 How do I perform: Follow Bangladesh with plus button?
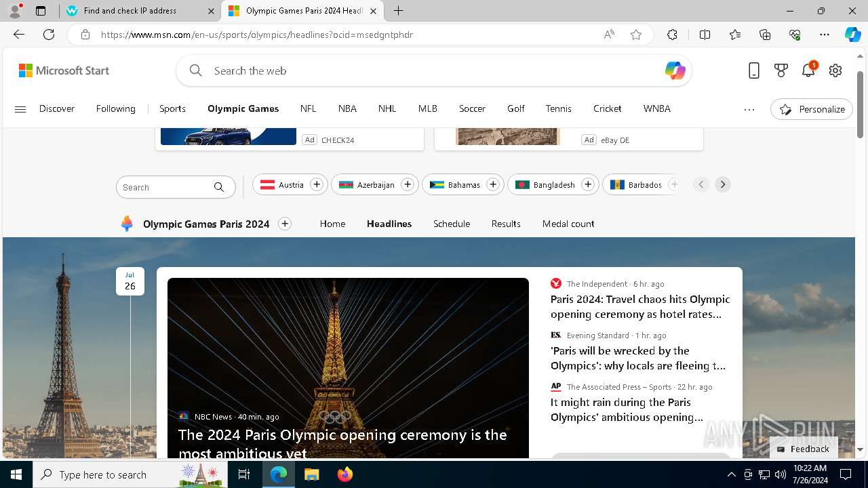coord(588,184)
